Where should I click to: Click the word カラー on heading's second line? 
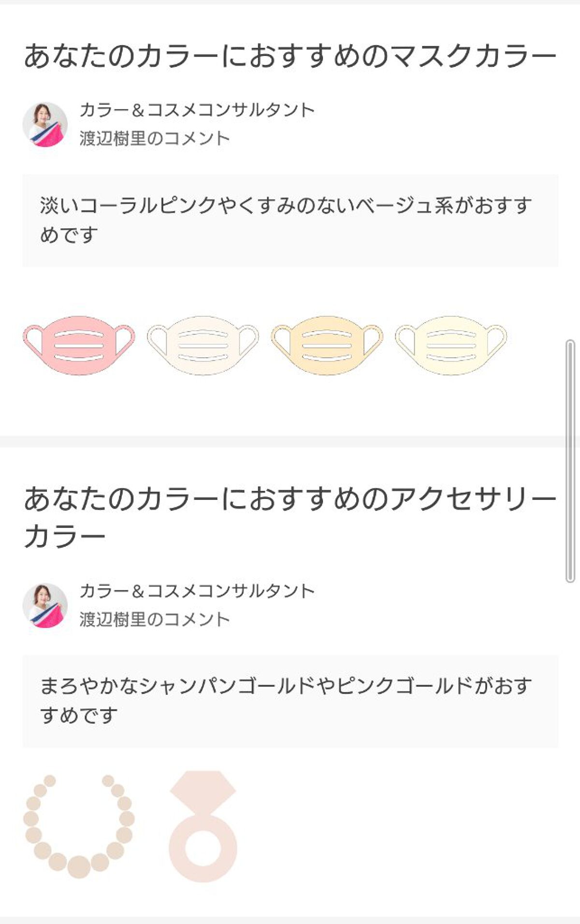click(x=65, y=537)
